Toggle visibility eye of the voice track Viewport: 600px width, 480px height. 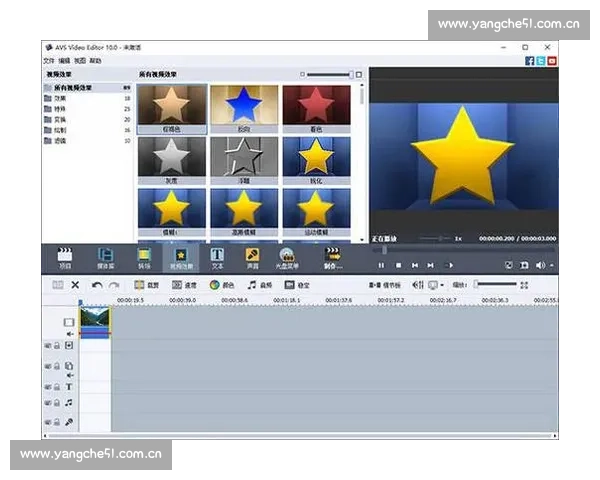(48, 422)
